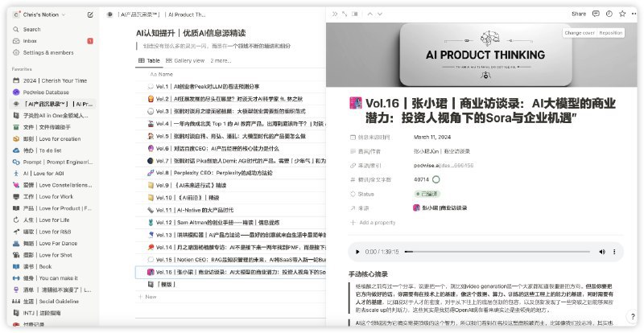Open the page more-options ellipsis
This screenshot has height=333, width=644.
pyautogui.click(x=634, y=14)
